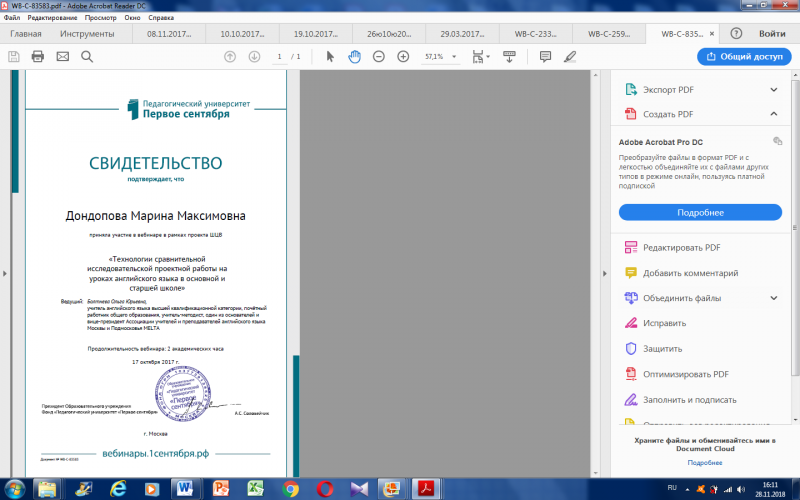
Task: Switch to the WB-C-233 document tab
Action: click(536, 34)
